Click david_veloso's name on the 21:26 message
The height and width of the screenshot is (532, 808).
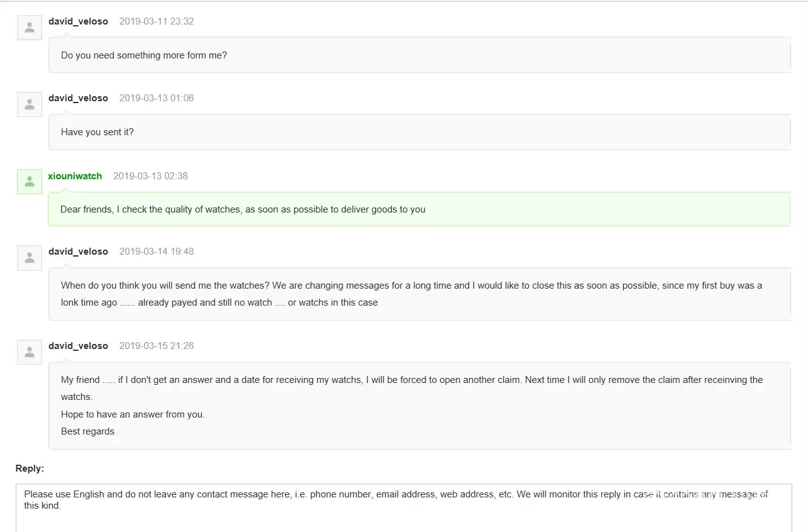coord(78,346)
